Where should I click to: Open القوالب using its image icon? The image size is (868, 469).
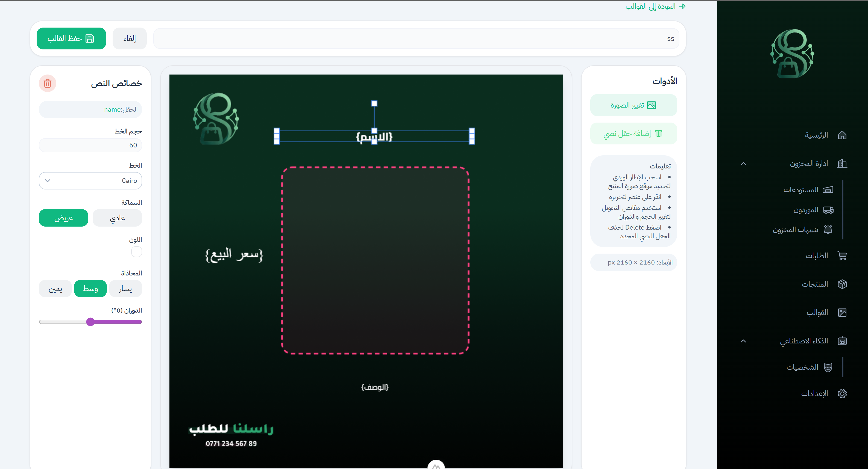point(843,313)
